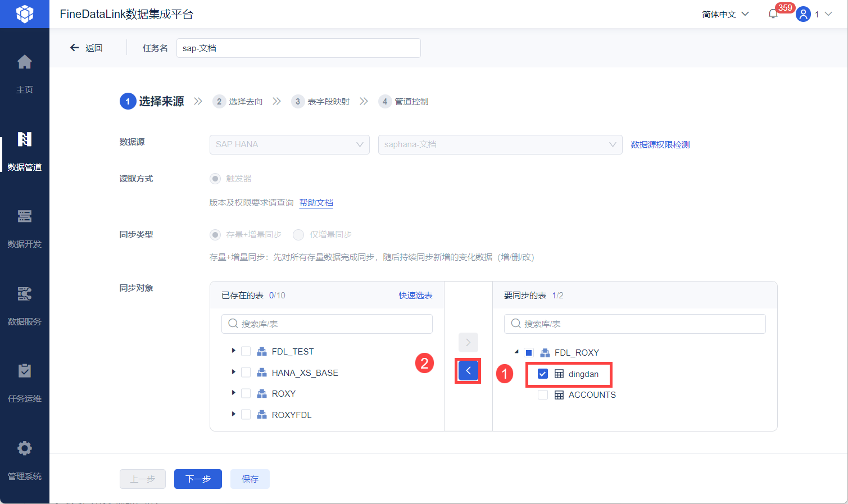Expand the FDL_TEST tree node
This screenshot has width=848, height=504.
pyautogui.click(x=233, y=351)
